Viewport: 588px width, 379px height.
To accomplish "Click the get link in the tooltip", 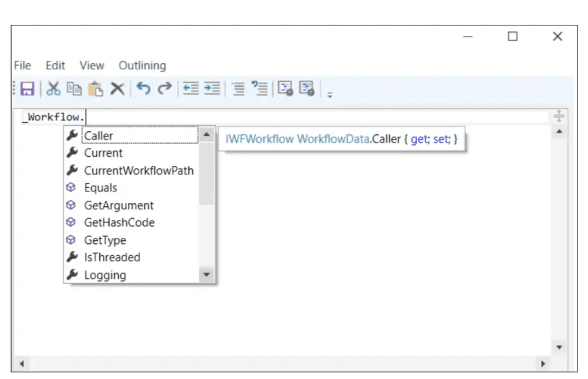I will 419,139.
